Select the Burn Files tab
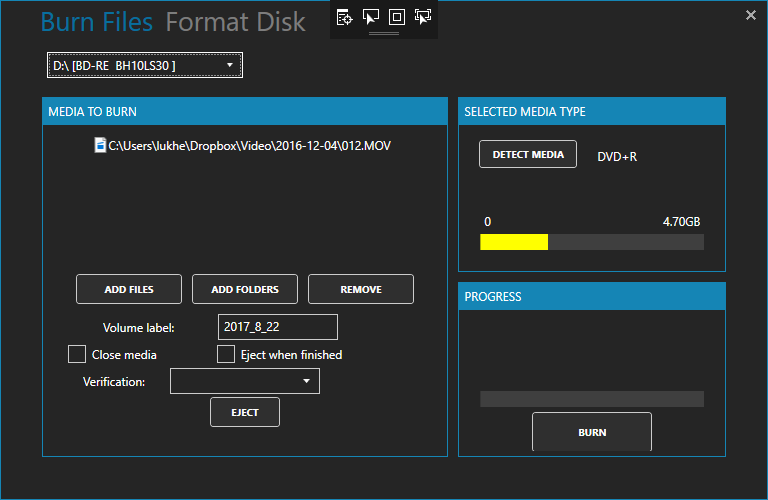The image size is (768, 500). tap(97, 22)
